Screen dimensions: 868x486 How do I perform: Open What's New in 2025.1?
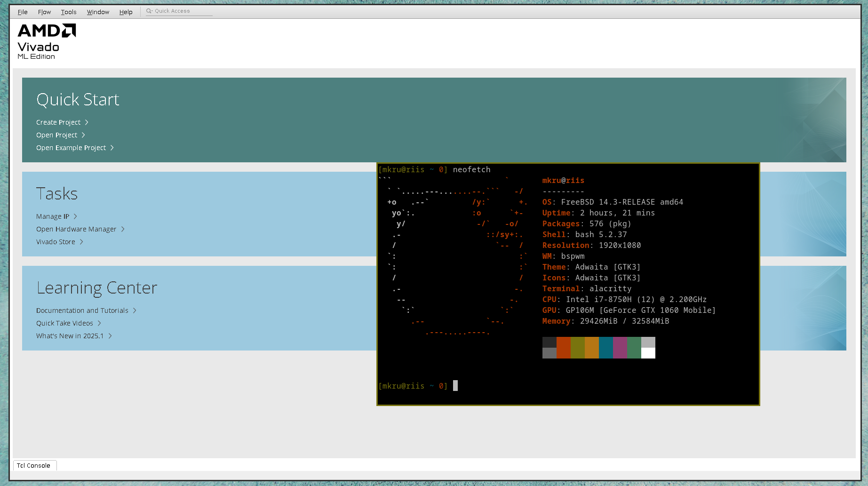[70, 336]
